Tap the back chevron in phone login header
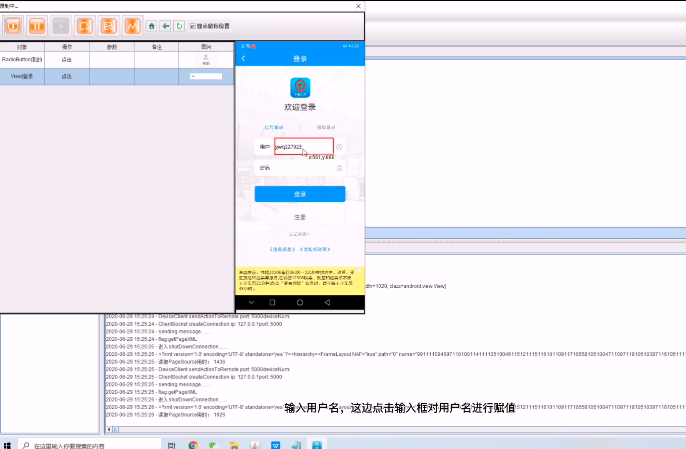 (x=243, y=59)
